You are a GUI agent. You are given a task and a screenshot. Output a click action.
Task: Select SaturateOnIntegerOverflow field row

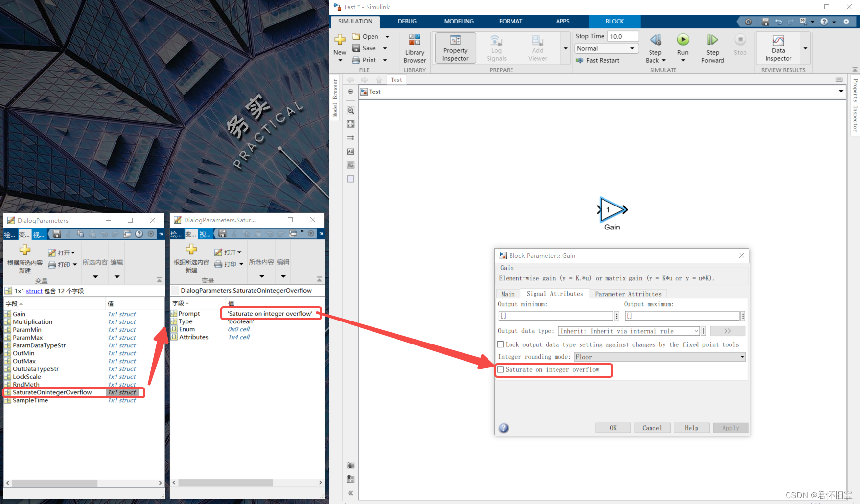tap(73, 392)
